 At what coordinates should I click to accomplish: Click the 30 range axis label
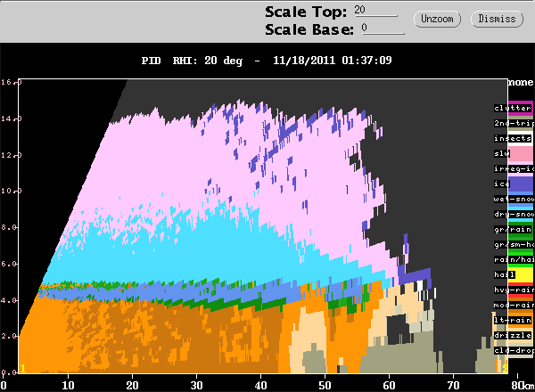tap(196, 386)
